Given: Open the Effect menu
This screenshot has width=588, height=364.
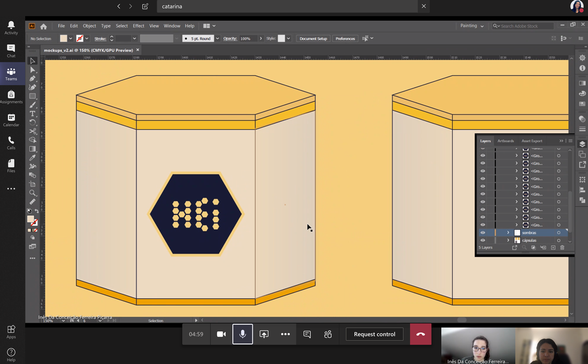Looking at the screenshot, I should [138, 26].
